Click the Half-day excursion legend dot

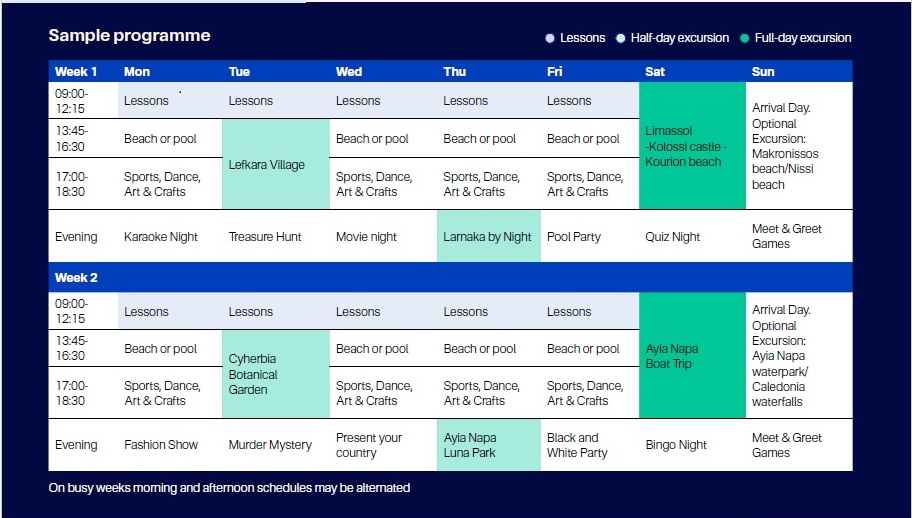[x=620, y=38]
